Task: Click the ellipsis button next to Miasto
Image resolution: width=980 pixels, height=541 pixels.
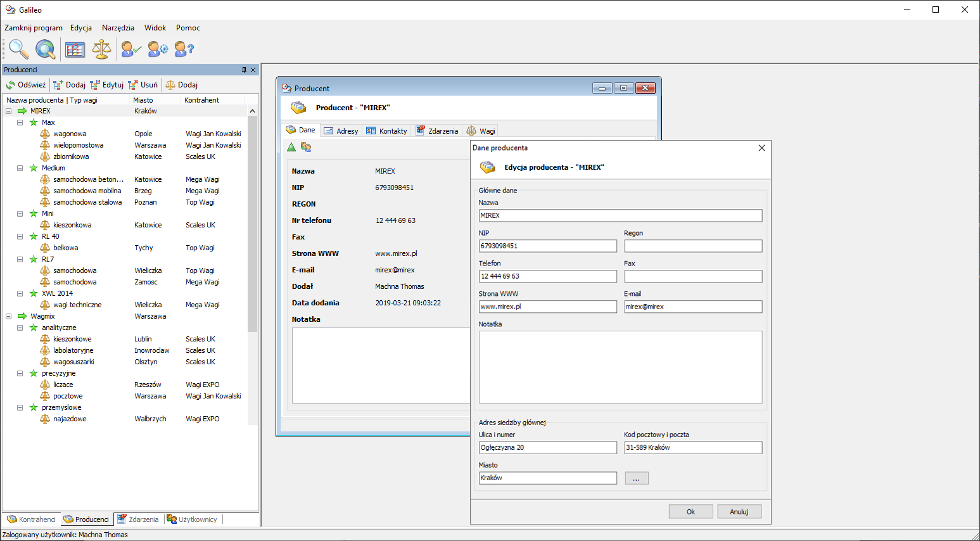Action: click(x=636, y=478)
